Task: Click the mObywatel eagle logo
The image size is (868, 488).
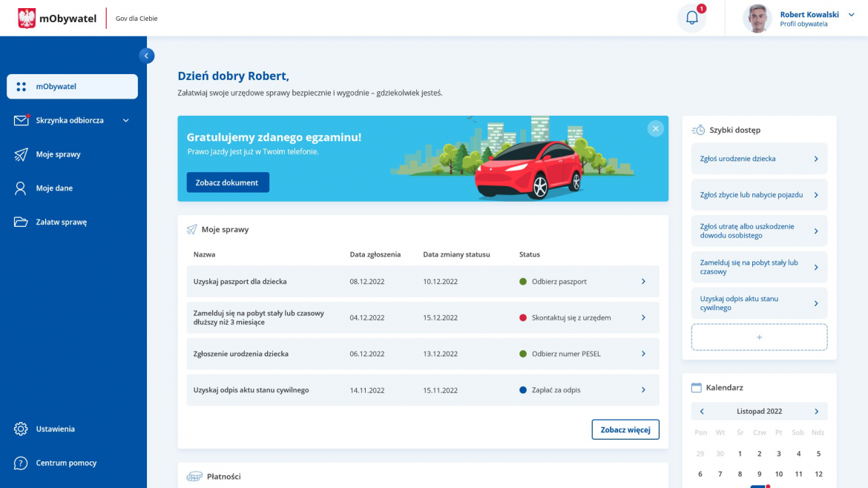Action: [x=27, y=19]
